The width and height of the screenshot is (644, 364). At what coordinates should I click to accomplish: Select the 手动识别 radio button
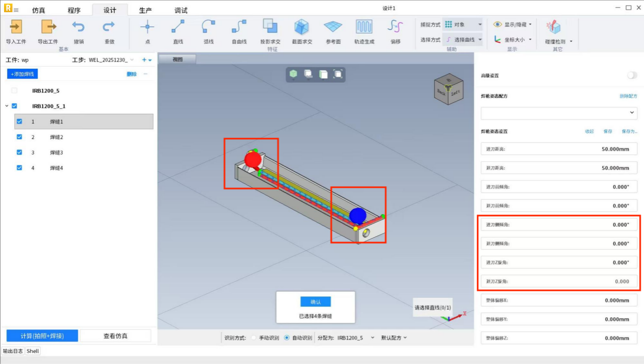(x=254, y=338)
